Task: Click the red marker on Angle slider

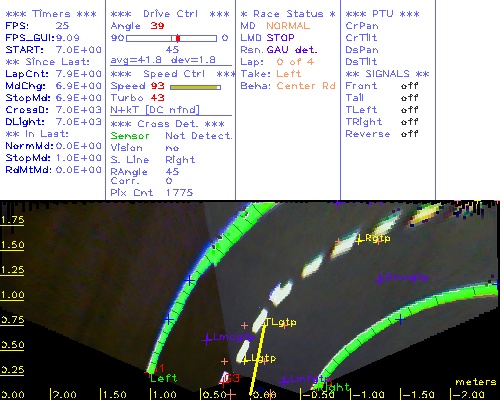Action: [x=178, y=38]
